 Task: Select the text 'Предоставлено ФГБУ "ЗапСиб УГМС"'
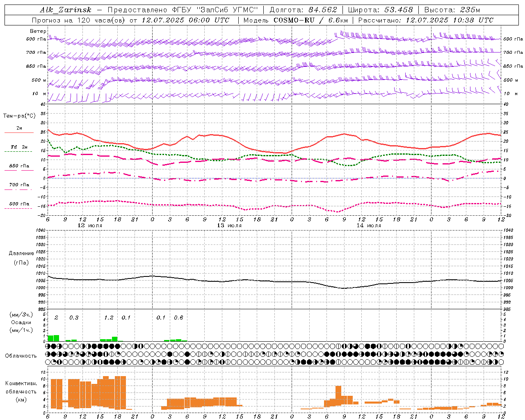183,10
